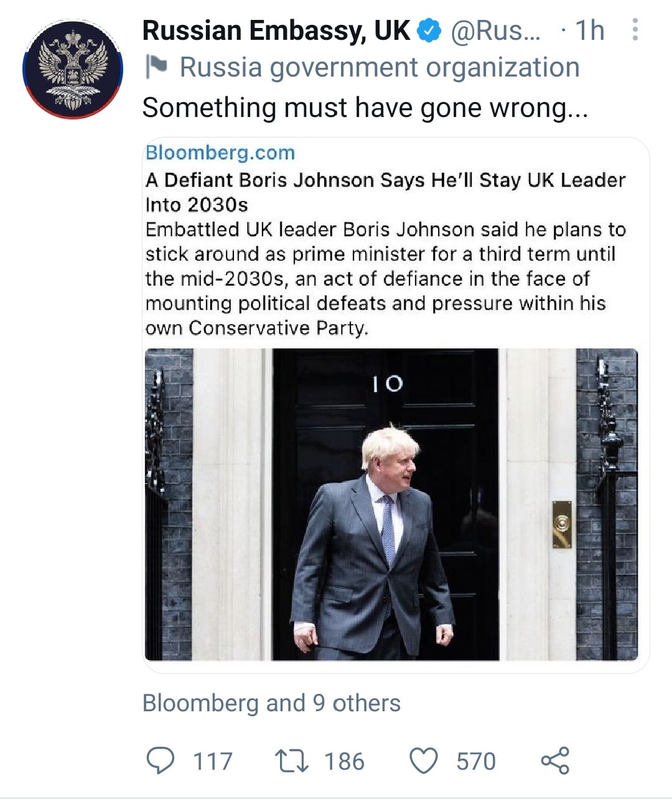672x804 pixels.
Task: Open the 117 replies count
Action: click(x=213, y=761)
